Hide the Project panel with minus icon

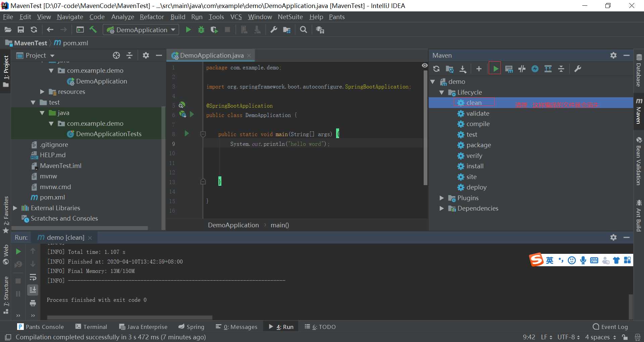tap(159, 55)
